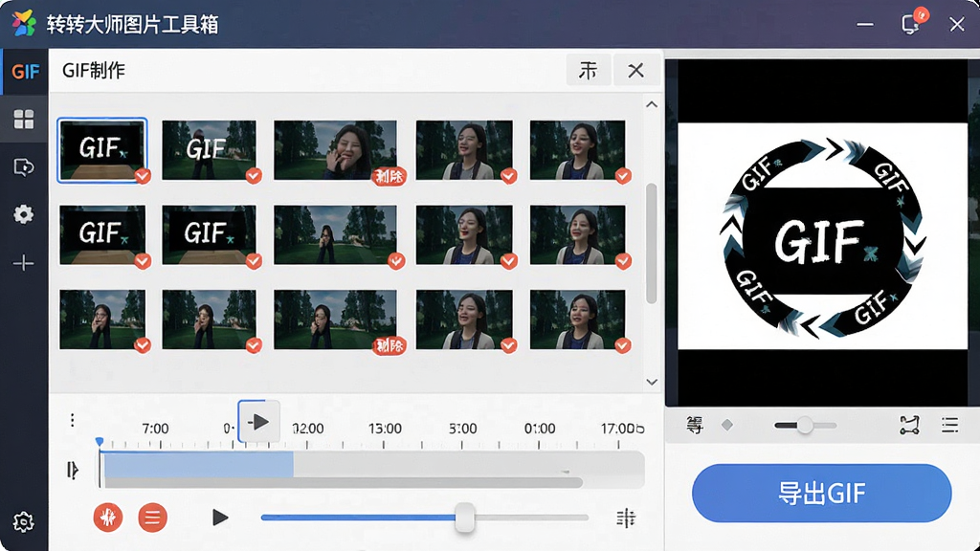The height and width of the screenshot is (551, 980).
Task: Open the three-dot menu beside the timeline ruler
Action: tap(73, 421)
